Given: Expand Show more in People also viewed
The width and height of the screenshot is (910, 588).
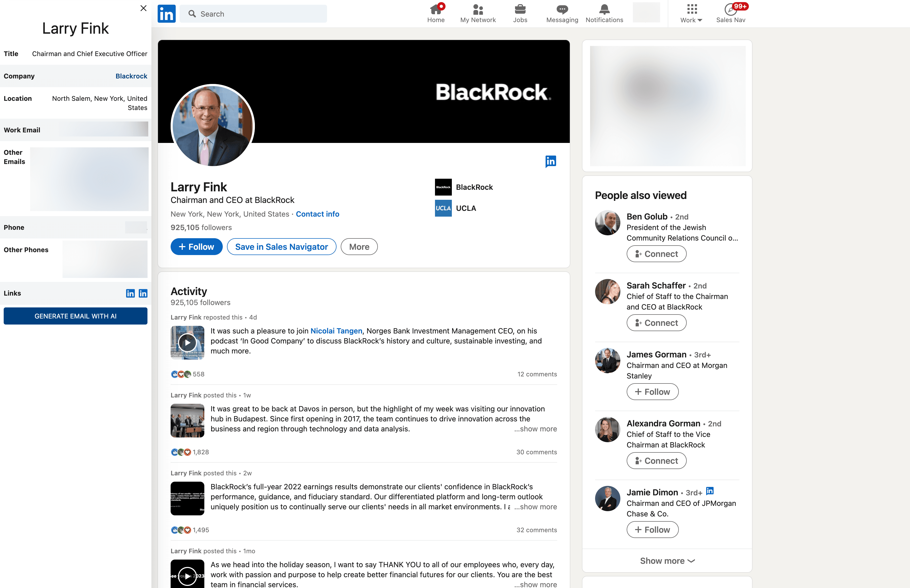Looking at the screenshot, I should click(x=667, y=561).
